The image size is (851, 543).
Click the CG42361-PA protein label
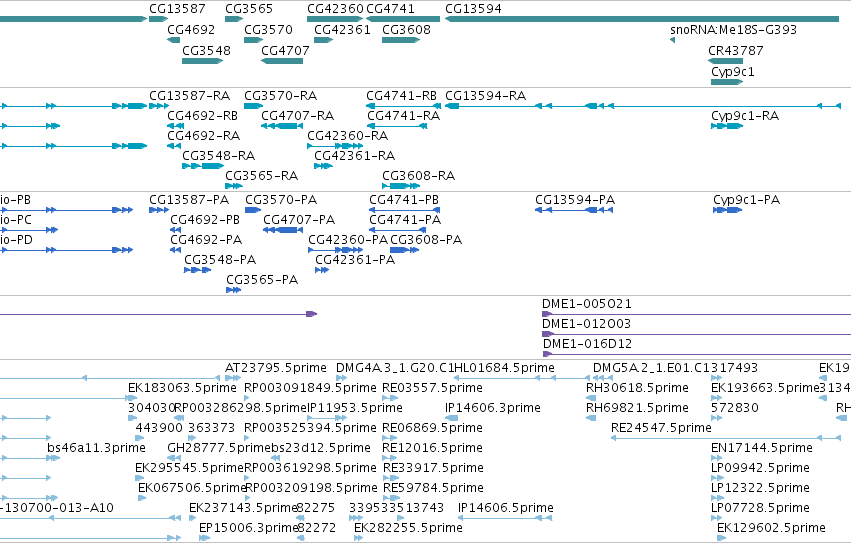pos(355,260)
